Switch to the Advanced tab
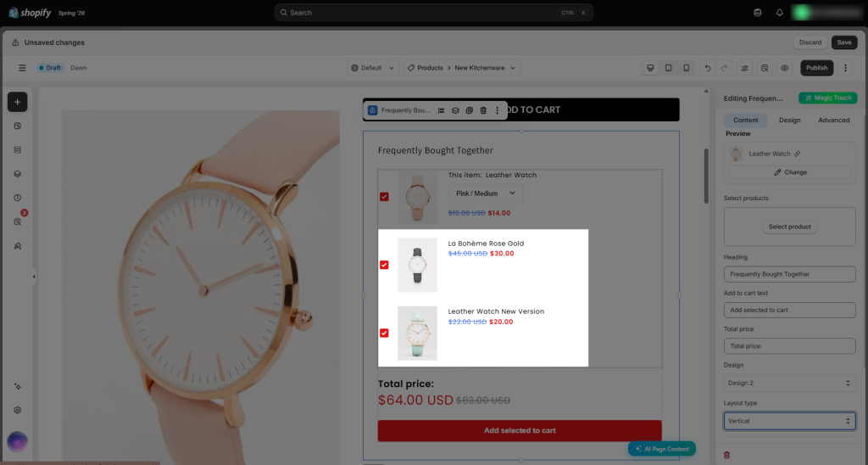 (x=834, y=120)
